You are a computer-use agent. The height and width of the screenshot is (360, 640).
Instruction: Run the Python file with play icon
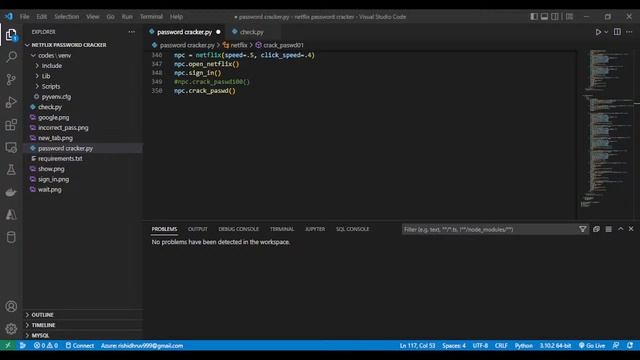coord(598,32)
